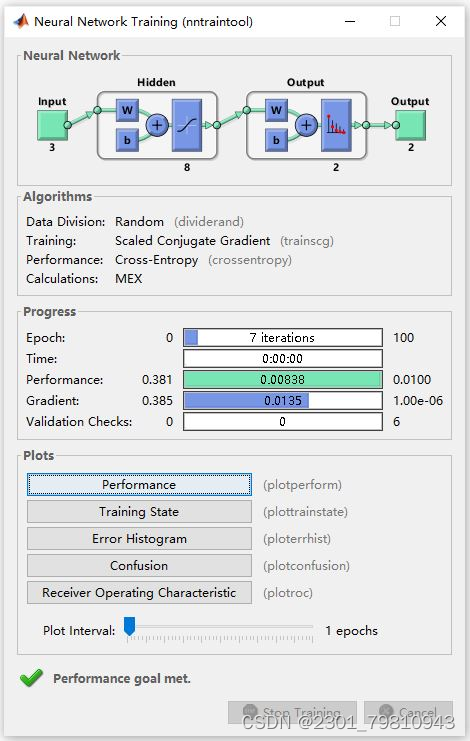Click the Validation Checks progress bar
This screenshot has width=470, height=741.
(x=283, y=422)
